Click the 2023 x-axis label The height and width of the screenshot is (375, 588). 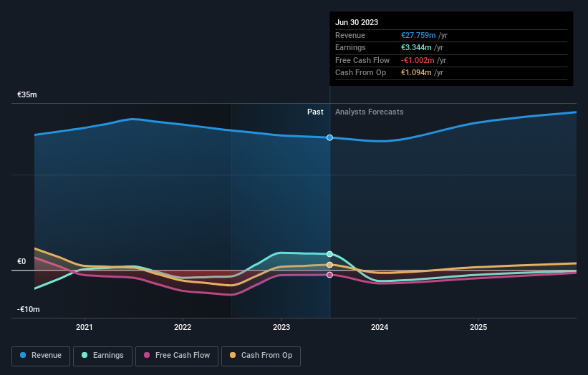(281, 327)
